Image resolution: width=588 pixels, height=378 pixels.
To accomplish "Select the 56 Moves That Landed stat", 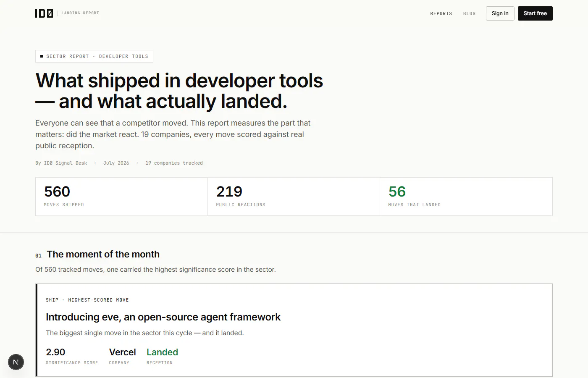I will coord(466,197).
